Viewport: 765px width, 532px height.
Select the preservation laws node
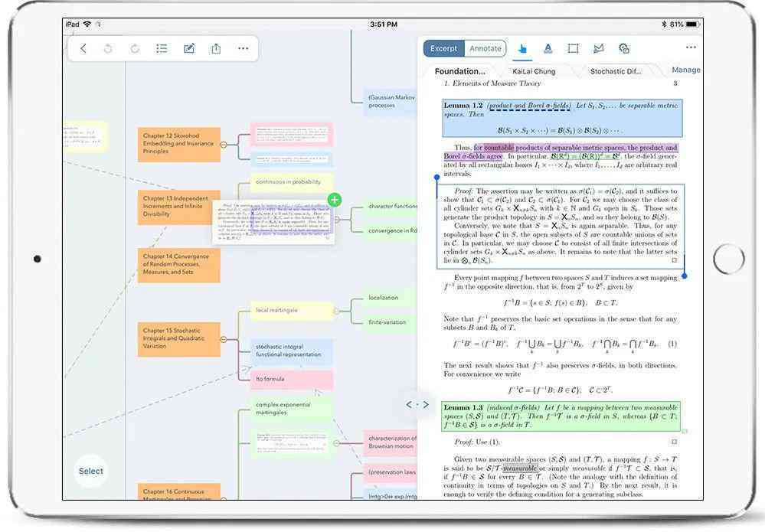tap(390, 472)
